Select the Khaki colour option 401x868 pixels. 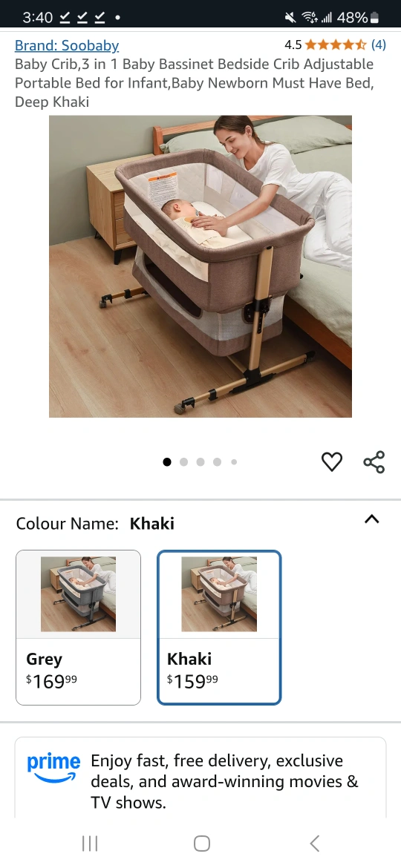click(219, 627)
